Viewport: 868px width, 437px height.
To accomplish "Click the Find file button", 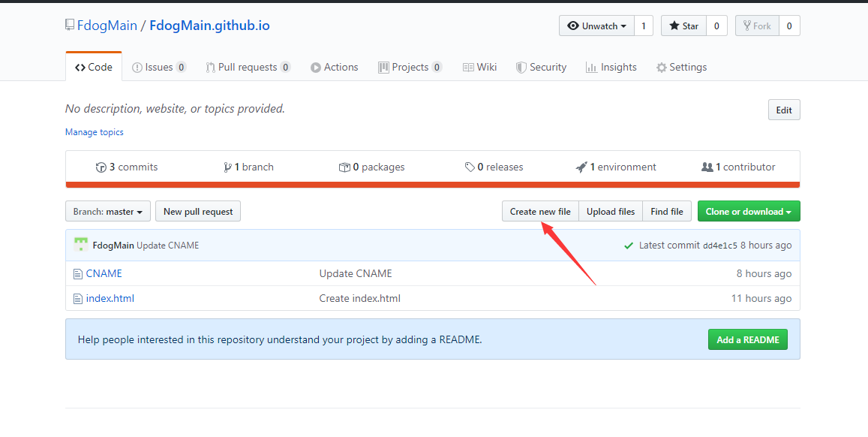I will (x=667, y=211).
